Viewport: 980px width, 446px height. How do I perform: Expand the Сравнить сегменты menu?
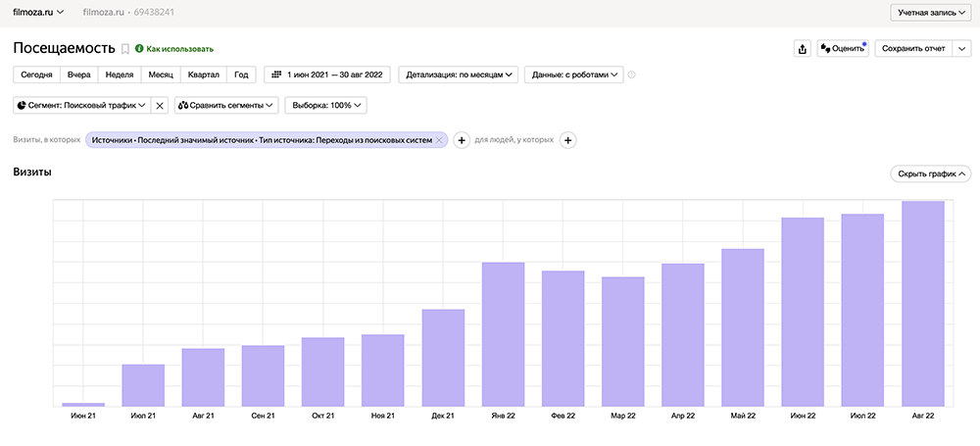click(226, 105)
